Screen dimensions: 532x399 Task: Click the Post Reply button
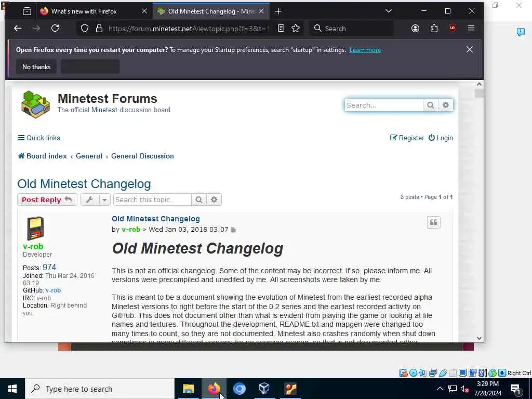click(x=47, y=199)
